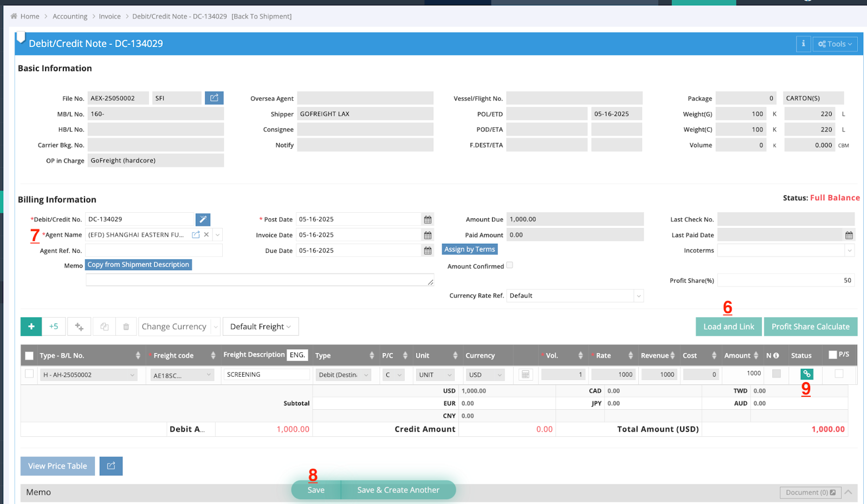Image resolution: width=867 pixels, height=504 pixels.
Task: Go to Accounting in the breadcrumb
Action: pyautogui.click(x=70, y=16)
